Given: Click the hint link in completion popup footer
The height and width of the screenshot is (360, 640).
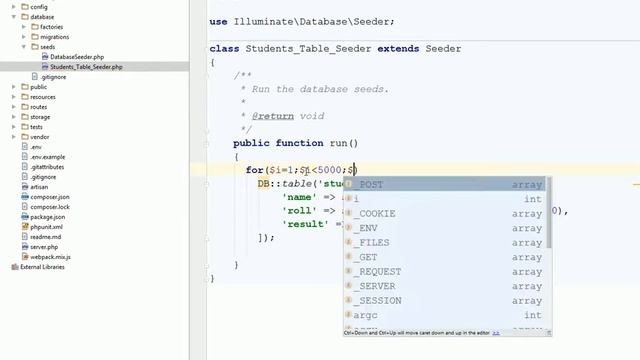Looking at the screenshot, I should pyautogui.click(x=496, y=333).
